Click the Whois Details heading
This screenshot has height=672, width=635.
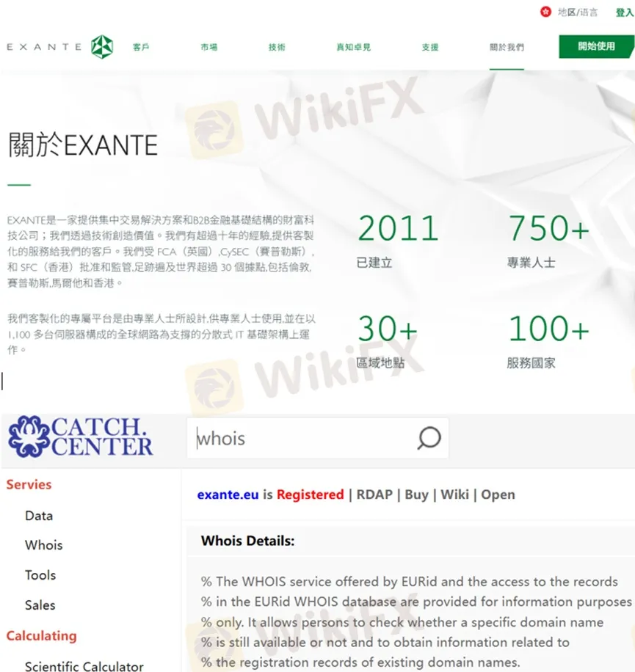pyautogui.click(x=248, y=541)
